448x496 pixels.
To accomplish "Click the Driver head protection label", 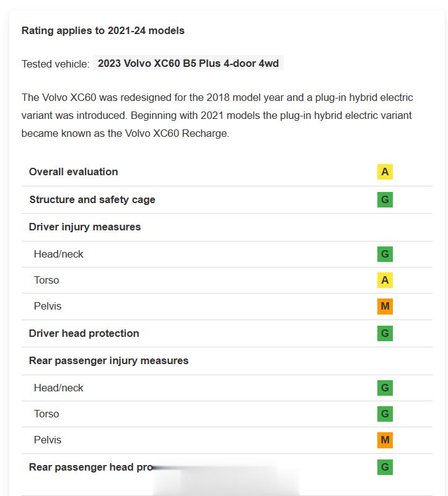I will pos(84,333).
